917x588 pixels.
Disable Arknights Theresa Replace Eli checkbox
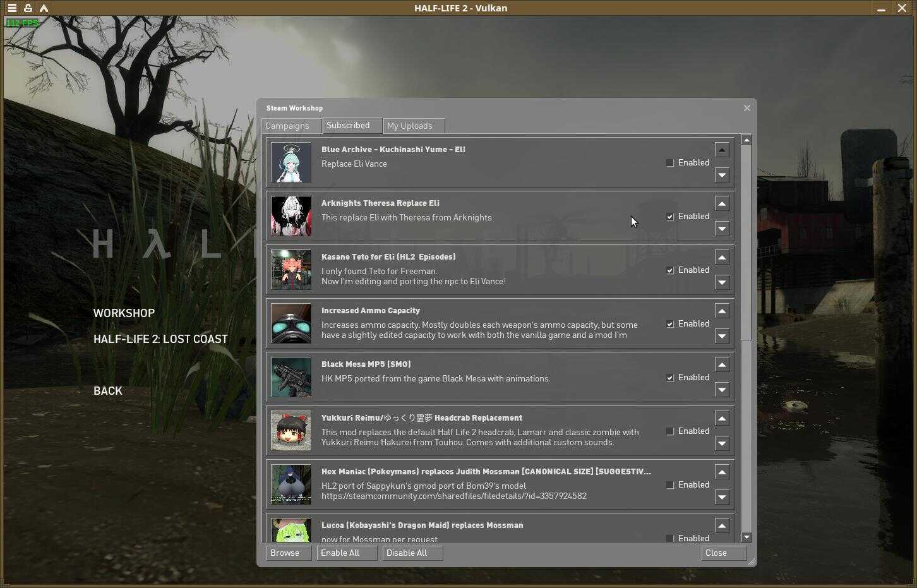click(670, 217)
